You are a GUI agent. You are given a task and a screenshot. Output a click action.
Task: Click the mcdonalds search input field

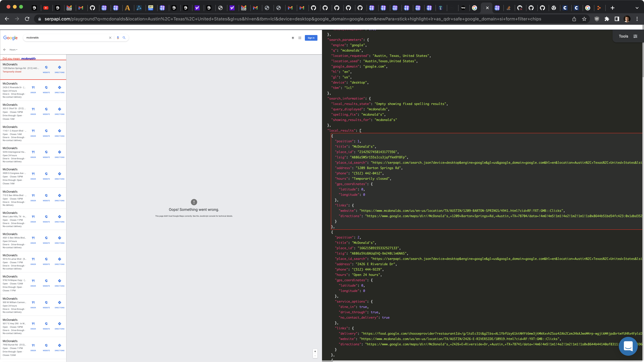(x=65, y=38)
